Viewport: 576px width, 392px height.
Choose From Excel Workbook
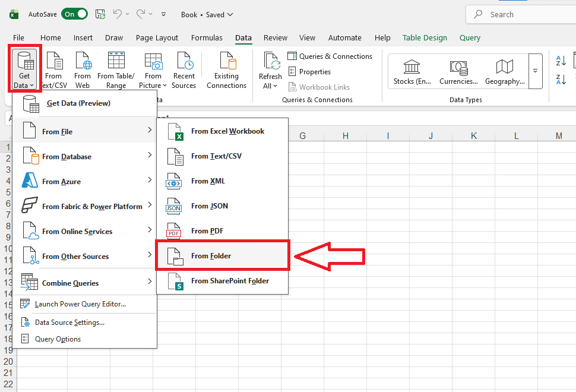point(222,131)
